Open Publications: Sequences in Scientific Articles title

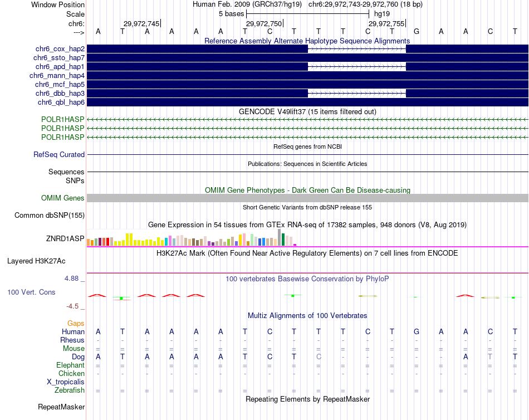[x=307, y=164]
